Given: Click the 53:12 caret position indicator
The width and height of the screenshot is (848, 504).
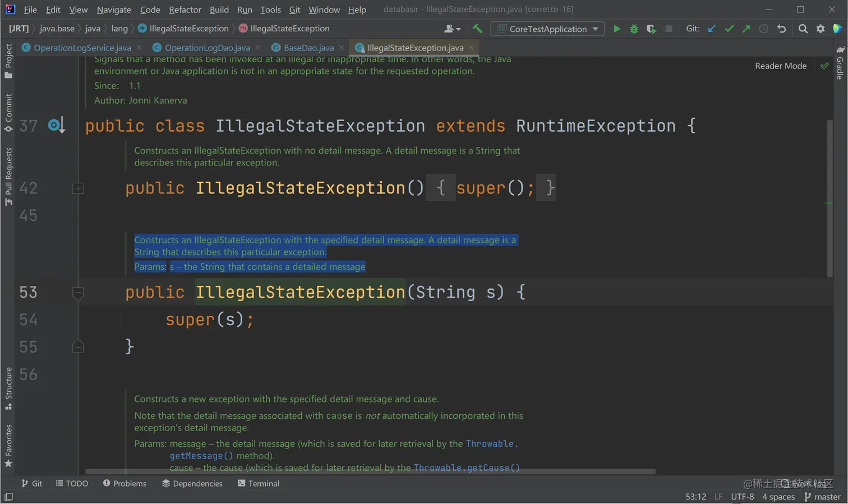Looking at the screenshot, I should (x=696, y=497).
